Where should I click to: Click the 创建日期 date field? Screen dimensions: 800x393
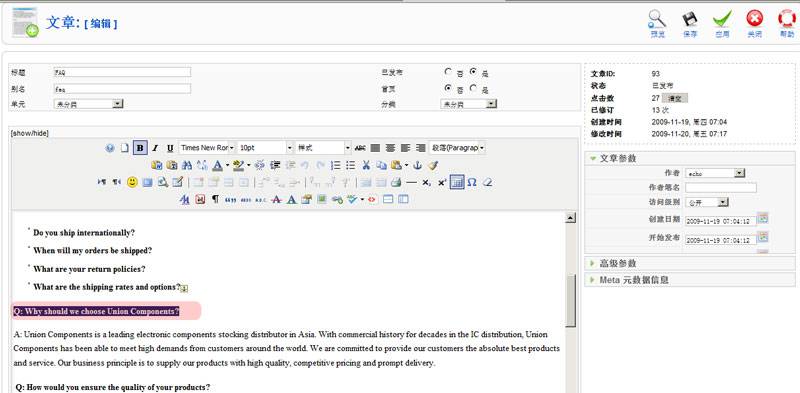720,221
